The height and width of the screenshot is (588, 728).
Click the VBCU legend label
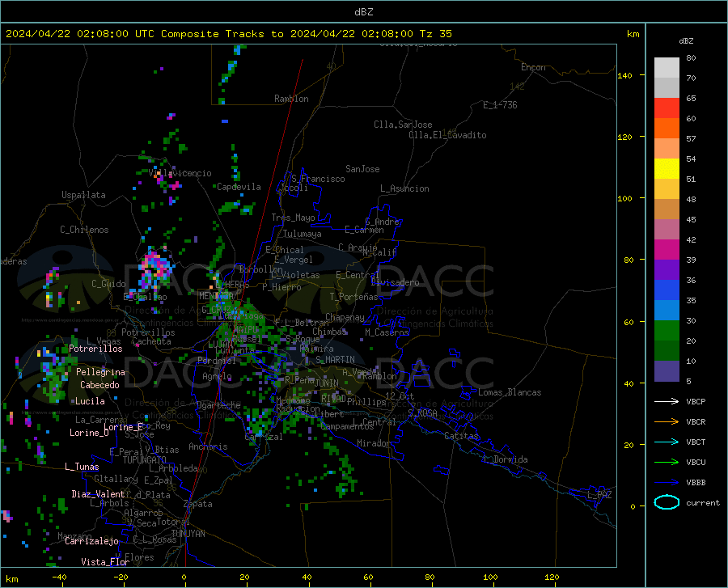click(x=696, y=463)
